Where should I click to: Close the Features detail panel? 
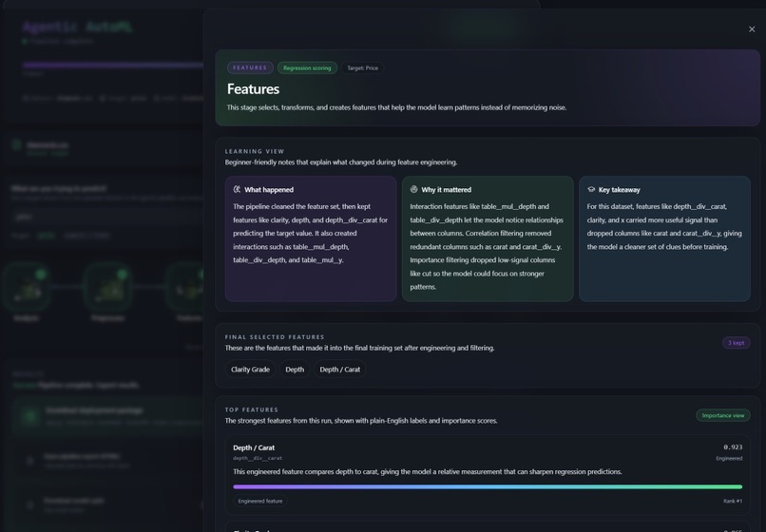(752, 29)
